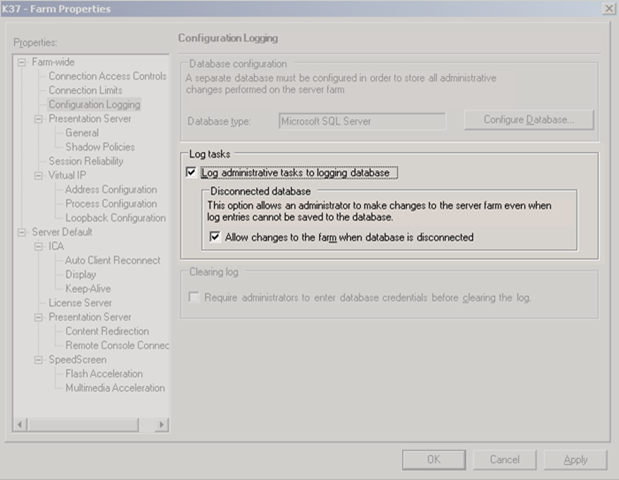
Task: Open Auto Client Reconnect settings
Action: (x=112, y=260)
